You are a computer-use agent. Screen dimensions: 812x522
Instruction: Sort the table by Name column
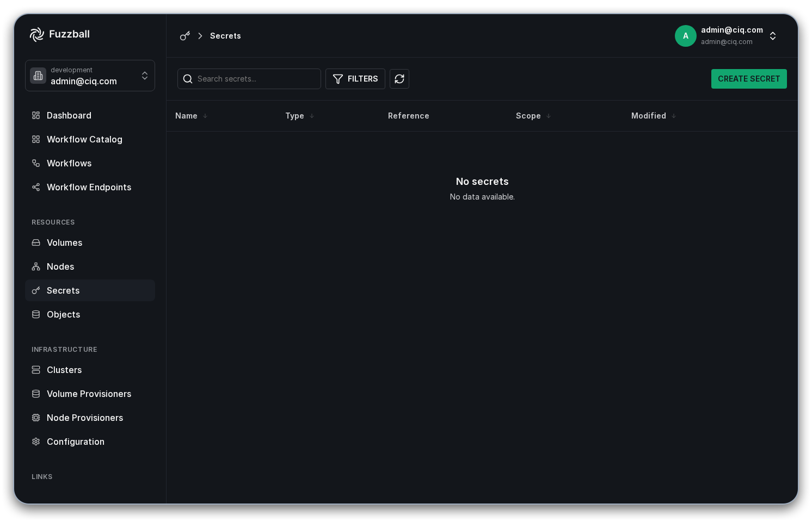click(191, 116)
